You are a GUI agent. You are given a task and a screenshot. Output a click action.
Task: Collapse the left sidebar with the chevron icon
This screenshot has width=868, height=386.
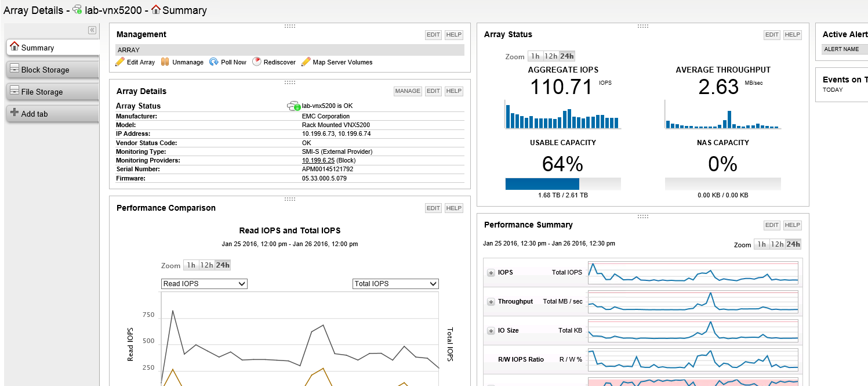[x=92, y=30]
